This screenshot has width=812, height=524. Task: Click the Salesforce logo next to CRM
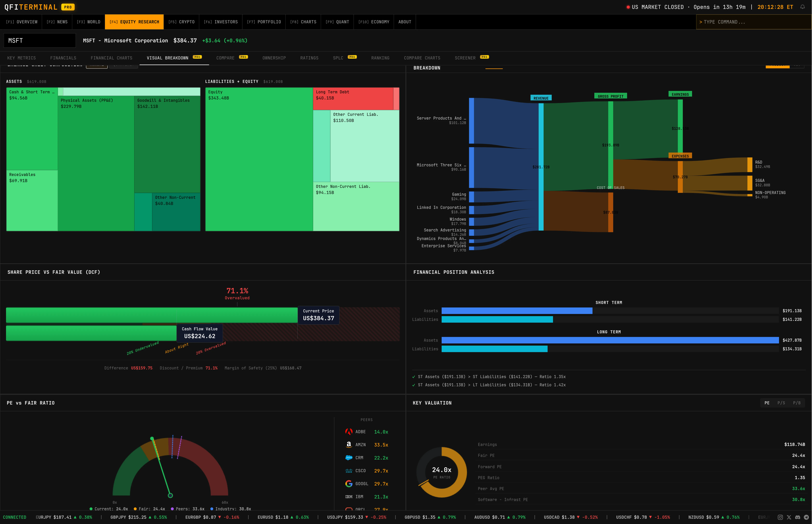(x=349, y=458)
